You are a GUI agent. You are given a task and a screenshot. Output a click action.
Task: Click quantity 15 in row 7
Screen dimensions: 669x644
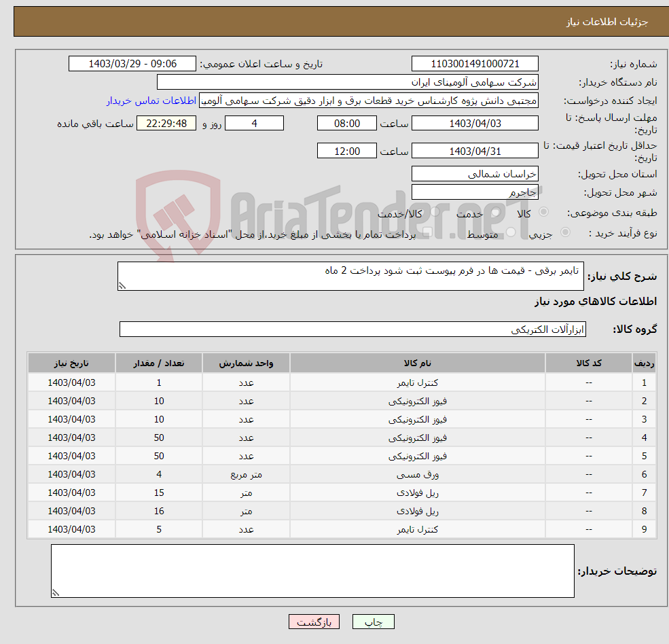click(159, 493)
